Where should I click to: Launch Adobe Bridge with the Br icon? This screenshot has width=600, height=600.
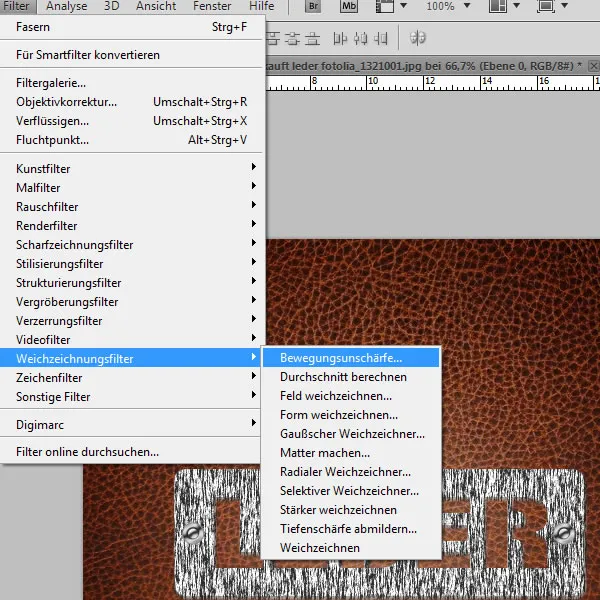tap(313, 7)
